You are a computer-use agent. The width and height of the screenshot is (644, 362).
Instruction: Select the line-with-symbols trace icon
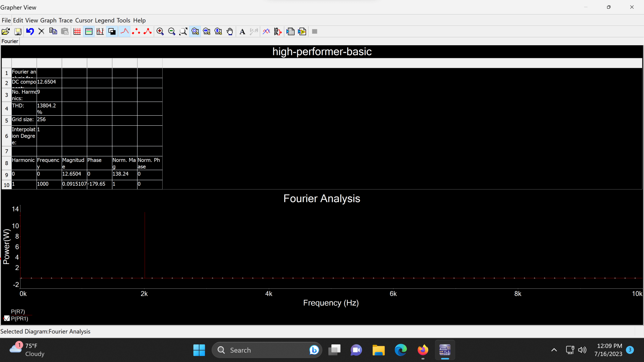click(148, 31)
